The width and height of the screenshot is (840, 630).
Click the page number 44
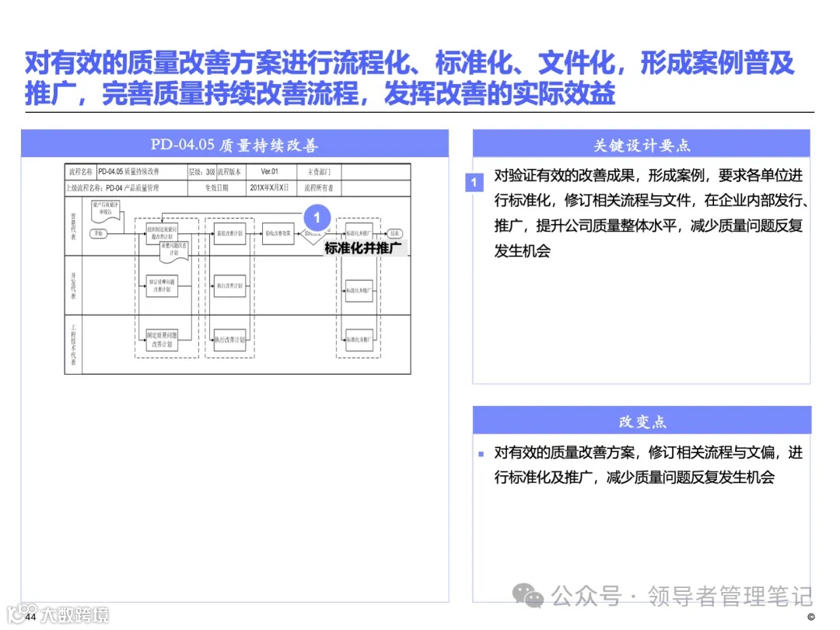pyautogui.click(x=30, y=617)
